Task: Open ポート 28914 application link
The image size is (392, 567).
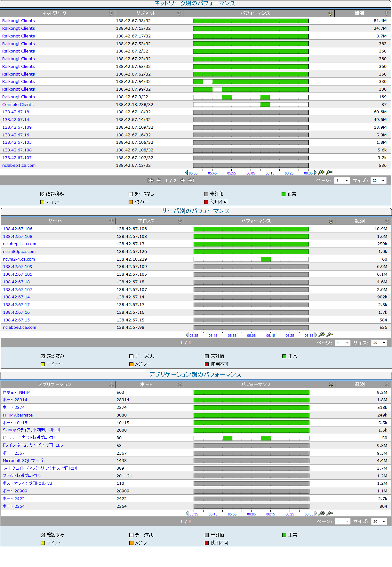Action: [x=15, y=400]
